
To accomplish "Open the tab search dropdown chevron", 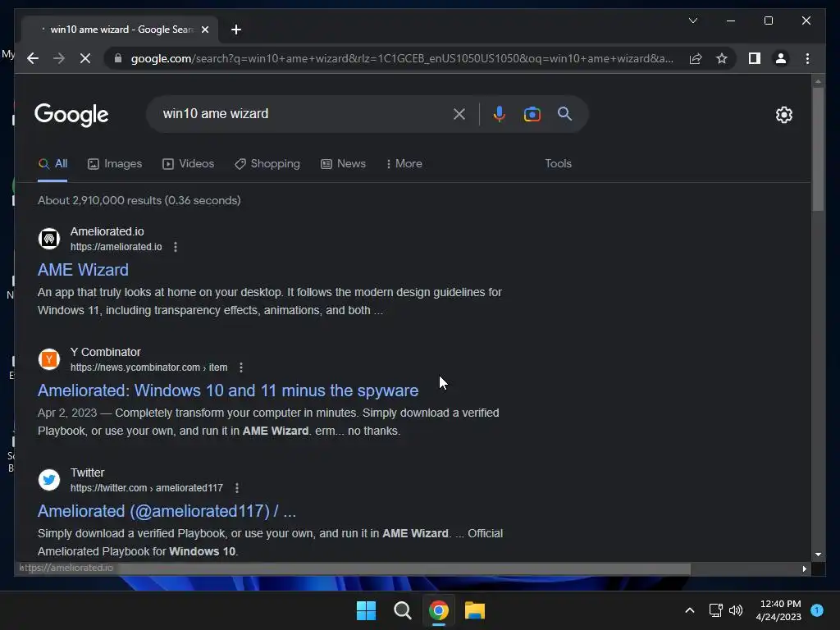I will coord(693,21).
